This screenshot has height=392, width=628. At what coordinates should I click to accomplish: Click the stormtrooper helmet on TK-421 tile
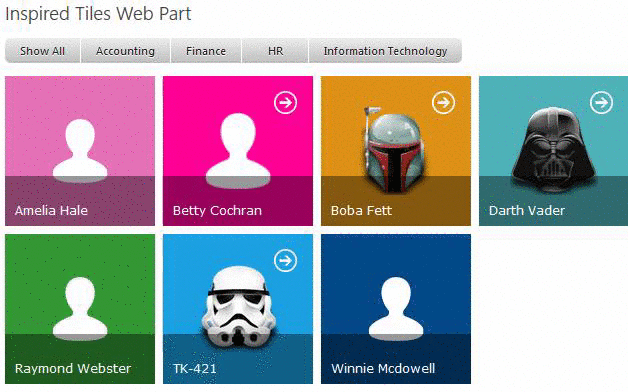point(239,307)
